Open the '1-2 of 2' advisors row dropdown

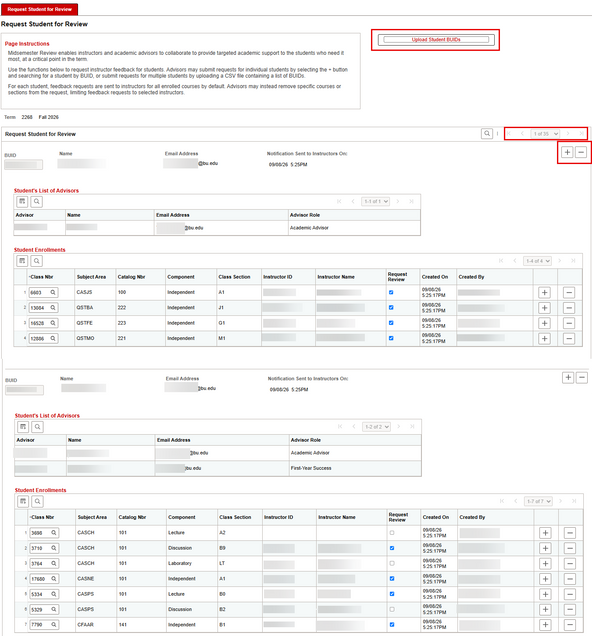coord(376,426)
